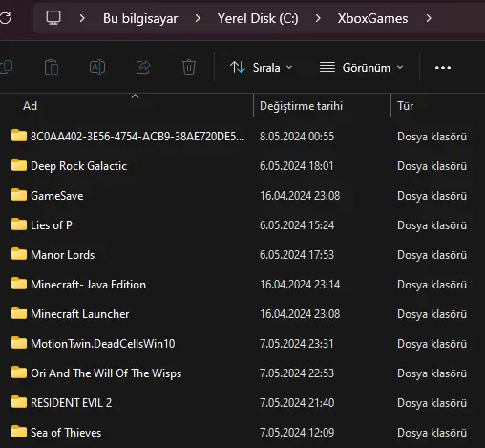Select the MotionTwin.DeadCellsWin10 folder name
Image resolution: width=485 pixels, height=448 pixels.
pyautogui.click(x=103, y=344)
